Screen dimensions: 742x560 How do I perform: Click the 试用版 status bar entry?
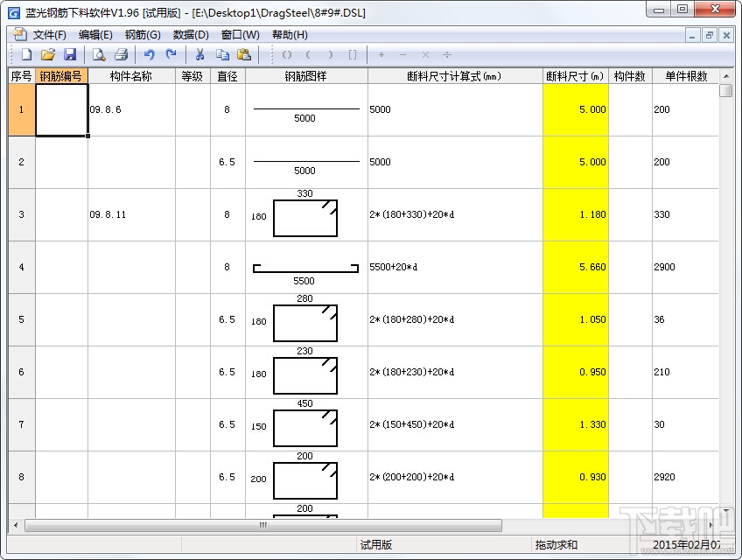point(376,545)
